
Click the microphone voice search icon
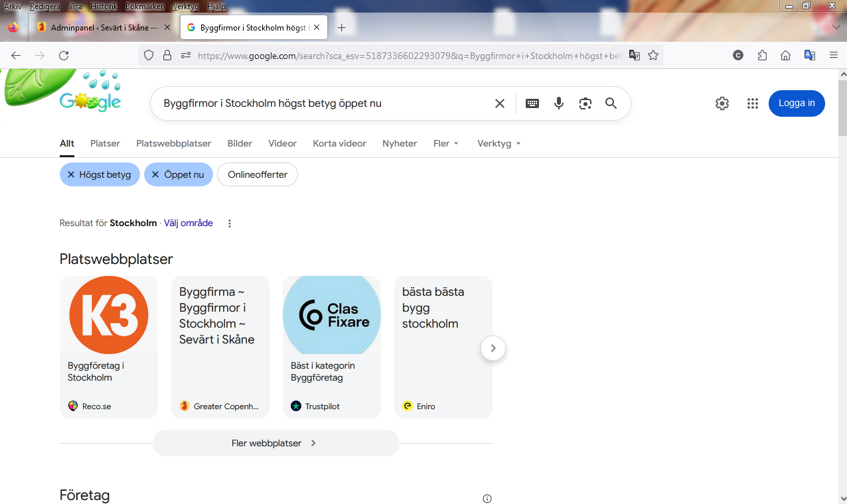coord(559,103)
